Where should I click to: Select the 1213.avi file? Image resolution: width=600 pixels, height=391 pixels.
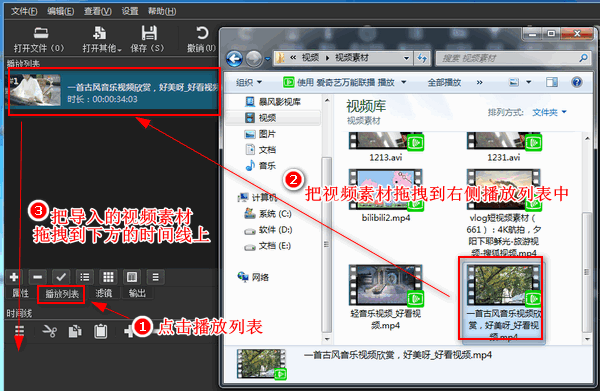point(386,147)
